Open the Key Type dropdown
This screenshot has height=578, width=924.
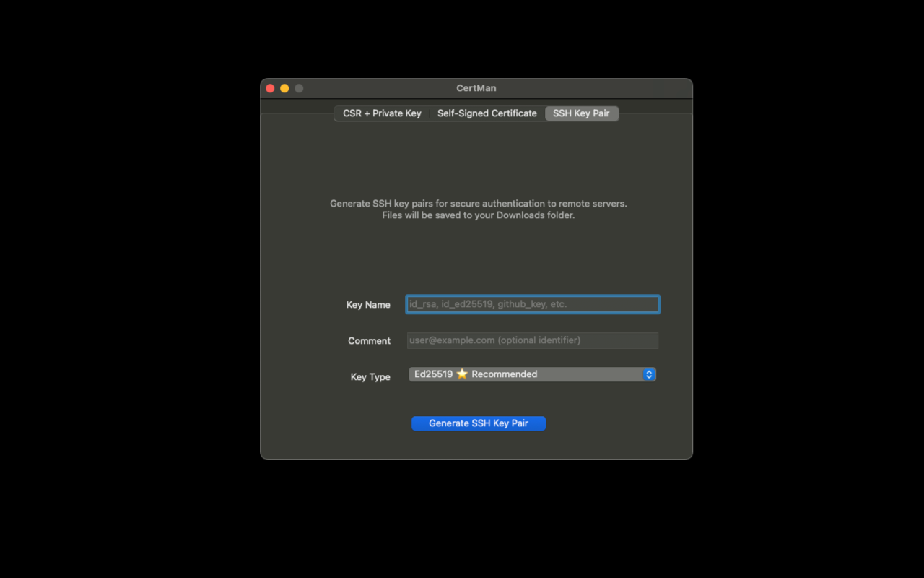(532, 374)
